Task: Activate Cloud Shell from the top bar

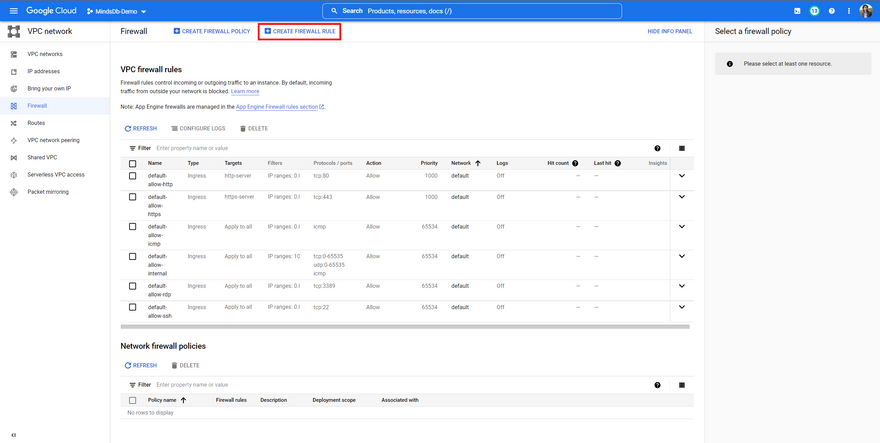Action: tap(797, 11)
